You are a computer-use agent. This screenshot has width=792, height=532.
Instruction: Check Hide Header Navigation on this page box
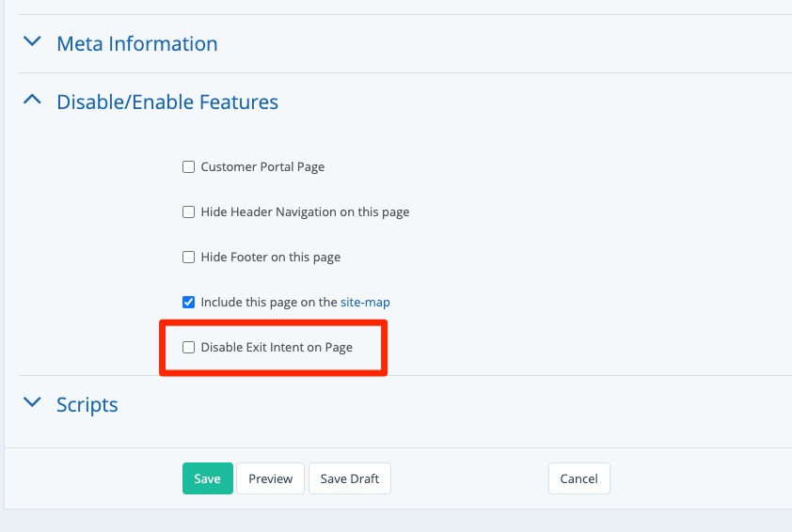(x=188, y=212)
